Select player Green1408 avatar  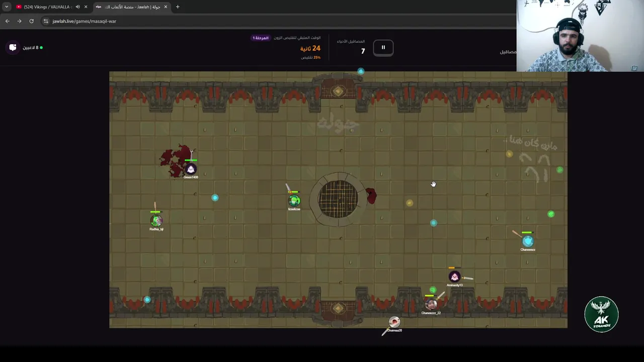point(191,169)
